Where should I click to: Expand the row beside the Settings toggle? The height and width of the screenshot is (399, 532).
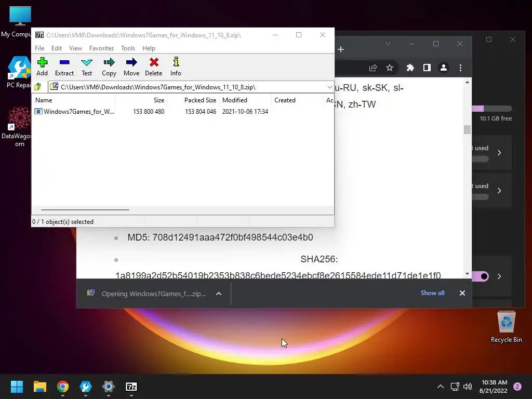pos(499,276)
